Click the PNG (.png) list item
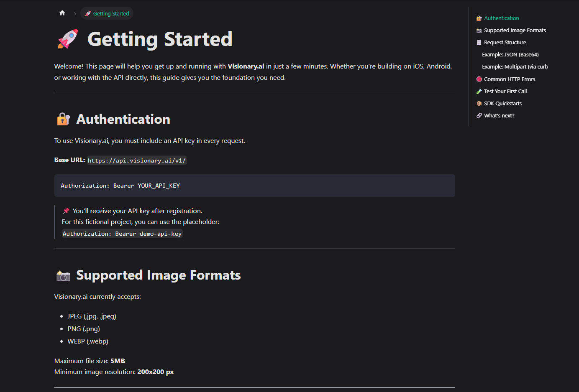 tap(84, 329)
